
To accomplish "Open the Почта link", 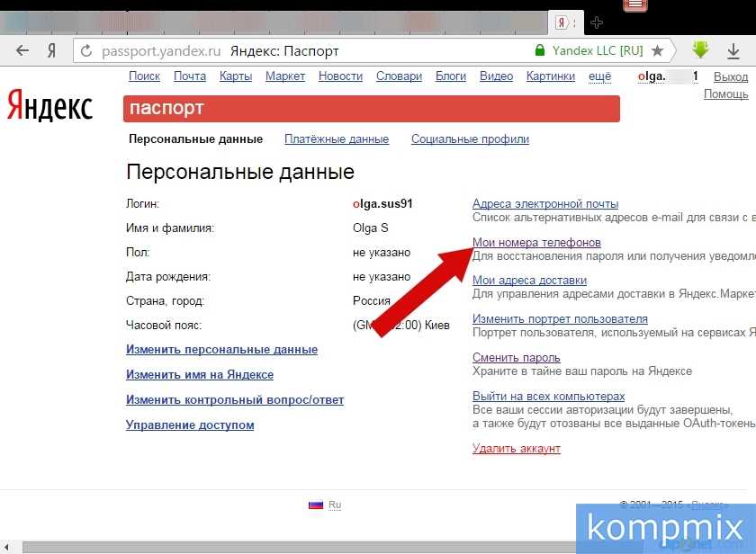I will (190, 76).
